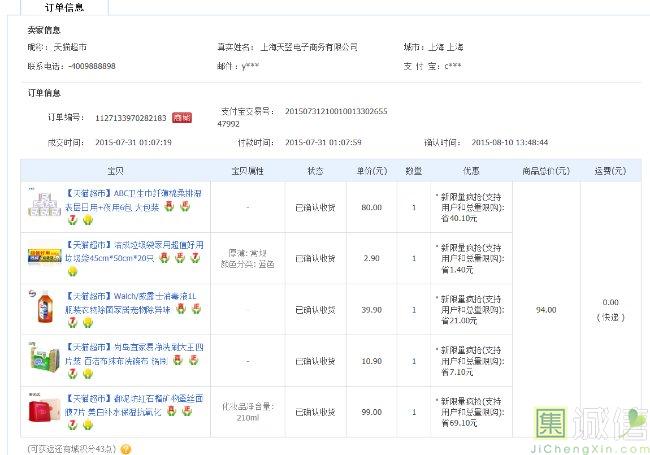Click the red 商城 badge beside order number

click(x=181, y=117)
